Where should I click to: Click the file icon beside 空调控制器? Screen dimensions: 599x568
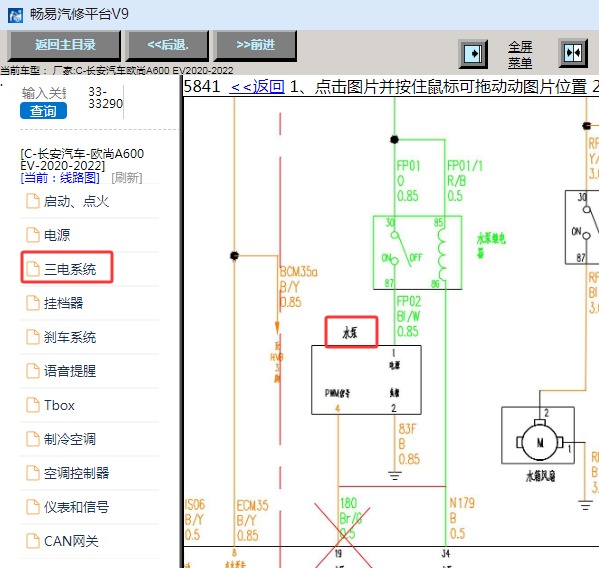pyautogui.click(x=33, y=473)
